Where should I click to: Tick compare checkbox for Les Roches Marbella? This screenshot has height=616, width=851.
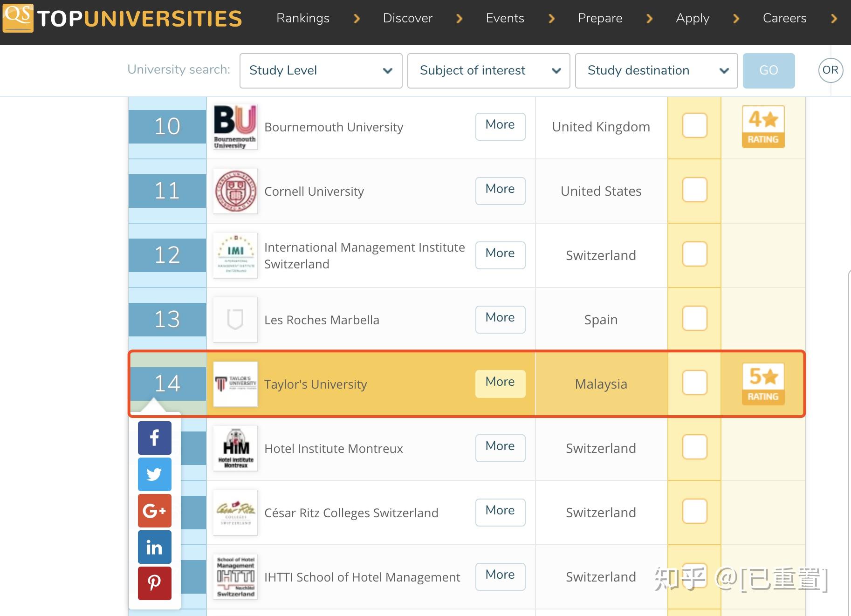click(695, 319)
